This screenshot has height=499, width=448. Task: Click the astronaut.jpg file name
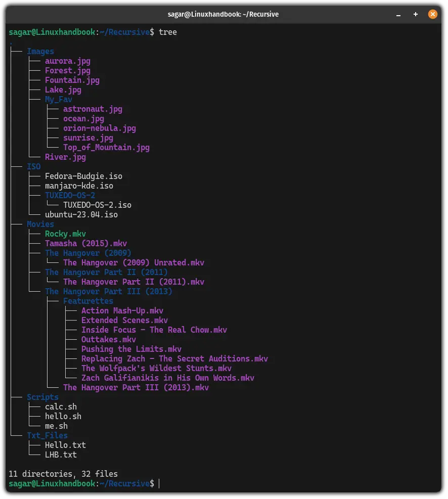tap(93, 109)
